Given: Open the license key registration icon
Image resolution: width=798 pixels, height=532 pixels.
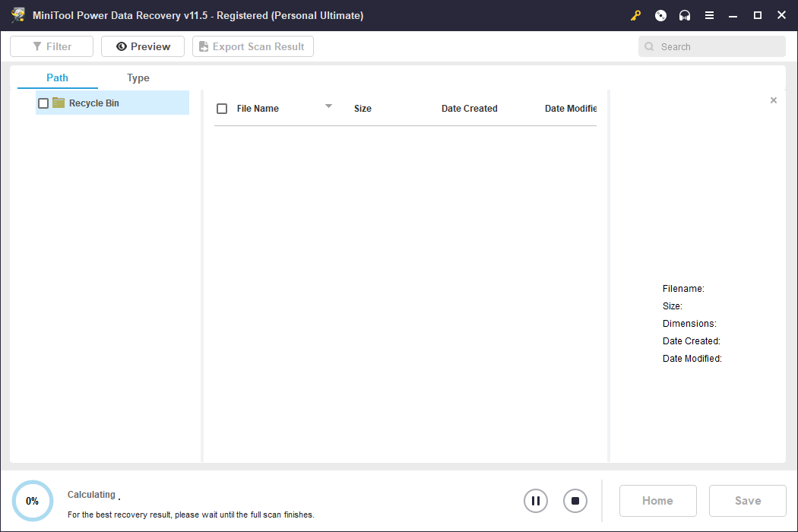Looking at the screenshot, I should [635, 16].
